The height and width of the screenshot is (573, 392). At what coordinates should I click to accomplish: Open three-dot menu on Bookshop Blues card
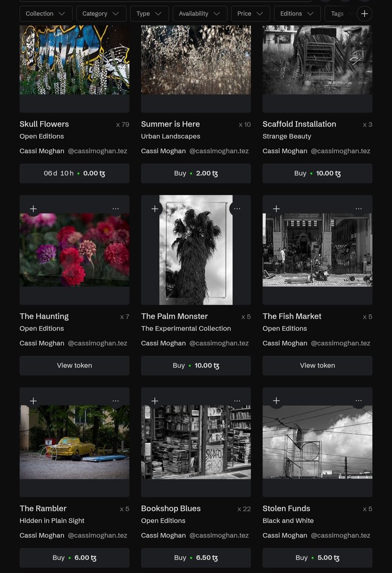(x=237, y=401)
